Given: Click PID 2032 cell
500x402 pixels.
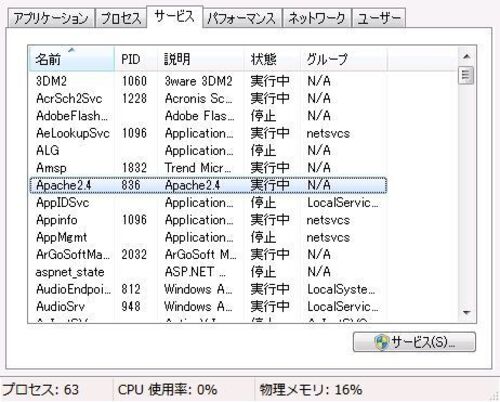Looking at the screenshot, I should (x=134, y=254).
